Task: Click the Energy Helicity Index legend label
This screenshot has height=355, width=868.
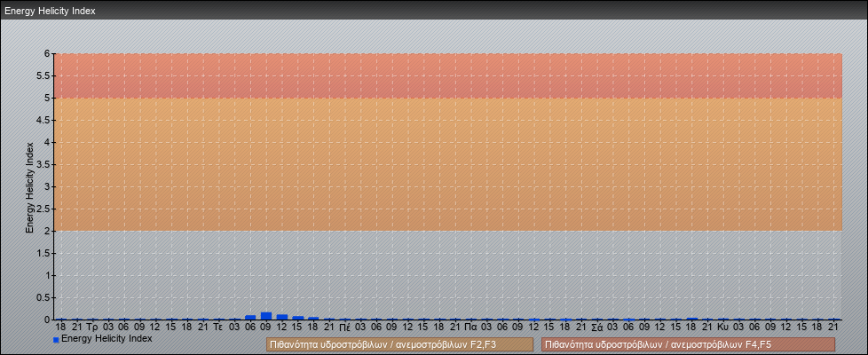Action: click(107, 338)
